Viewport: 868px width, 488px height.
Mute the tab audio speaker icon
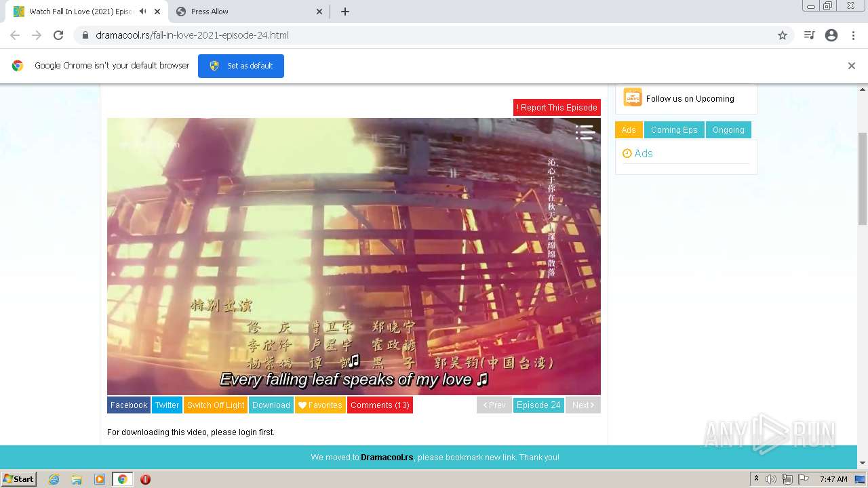point(143,12)
